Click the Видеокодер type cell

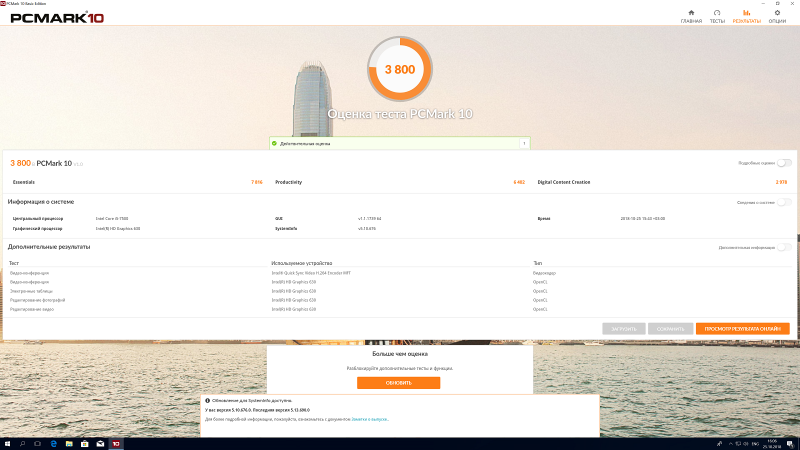544,273
